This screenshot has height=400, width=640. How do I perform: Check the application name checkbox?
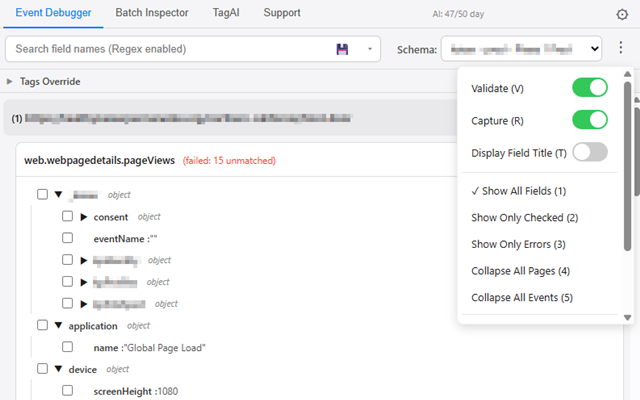[x=67, y=347]
